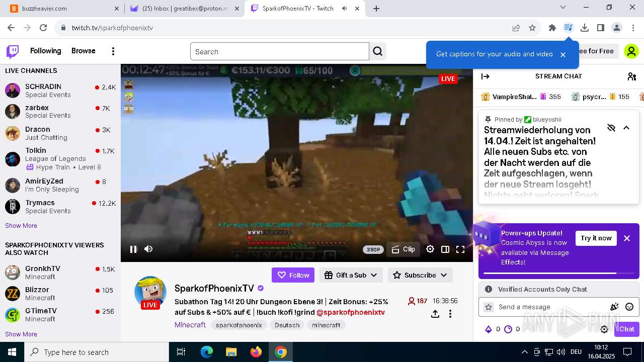Click the Twitch Search field
644x362 pixels.
click(280, 51)
